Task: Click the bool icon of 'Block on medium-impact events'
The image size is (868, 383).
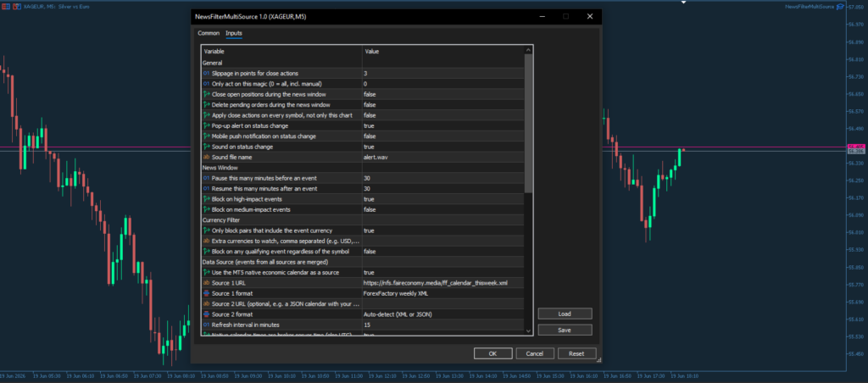Action: pyautogui.click(x=207, y=210)
